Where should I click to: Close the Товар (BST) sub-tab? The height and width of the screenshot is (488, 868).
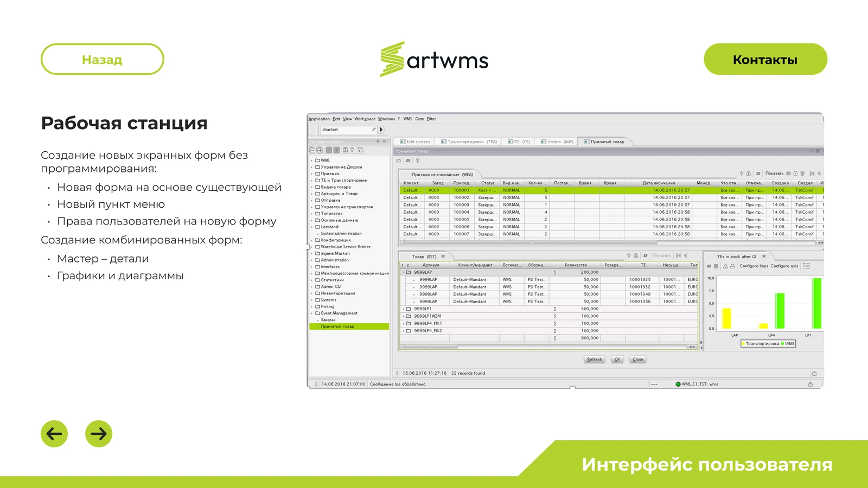tap(443, 256)
